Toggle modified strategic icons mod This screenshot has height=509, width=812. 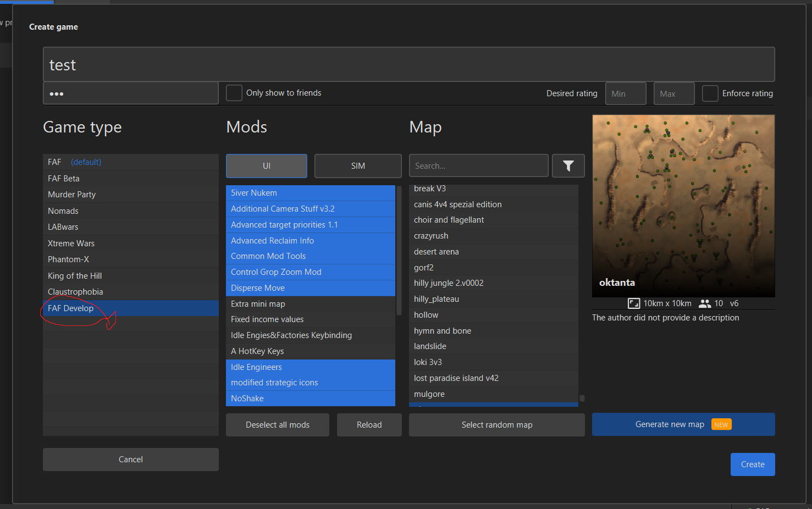(311, 383)
